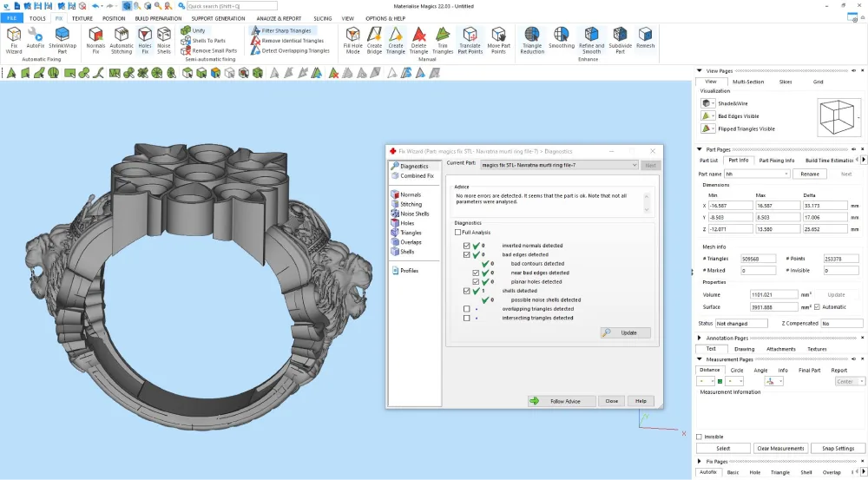Screen dimensions: 868x480
Task: Select Filter Sharp Triangles
Action: pyautogui.click(x=281, y=30)
